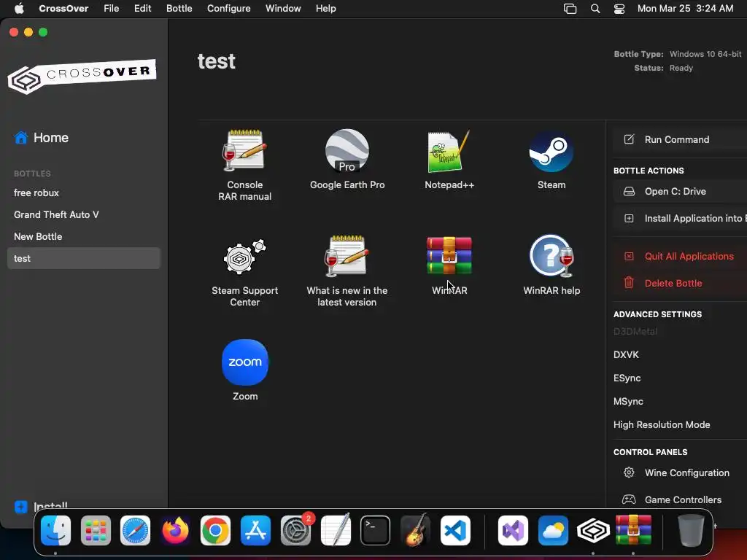Launch Steam from the test bottle

[x=551, y=160]
